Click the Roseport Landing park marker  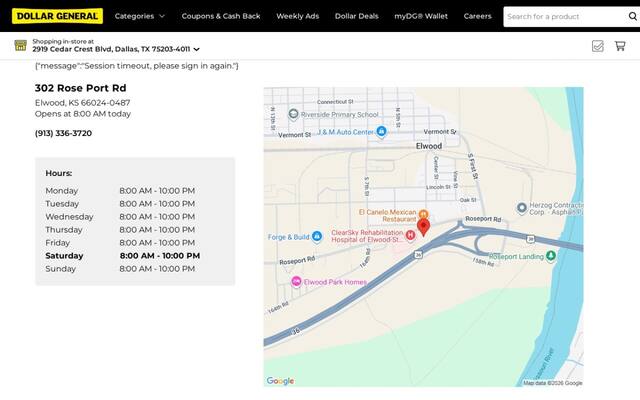coord(551,256)
